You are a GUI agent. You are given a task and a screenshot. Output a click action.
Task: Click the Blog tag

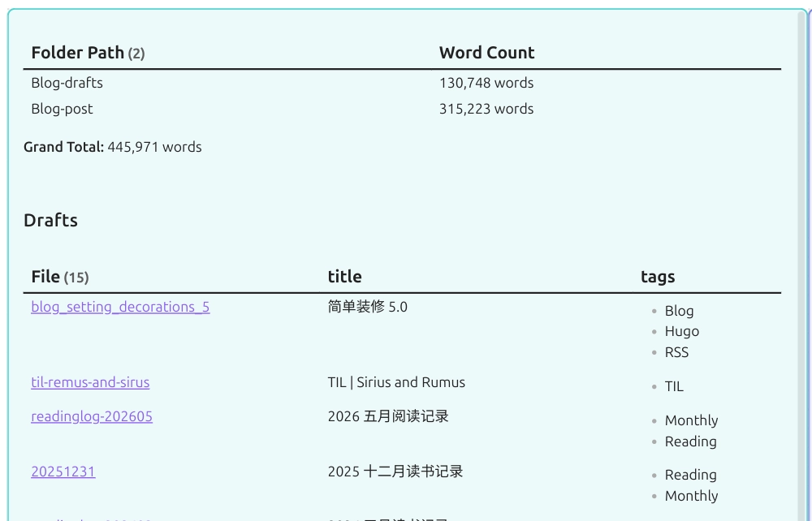tap(679, 311)
